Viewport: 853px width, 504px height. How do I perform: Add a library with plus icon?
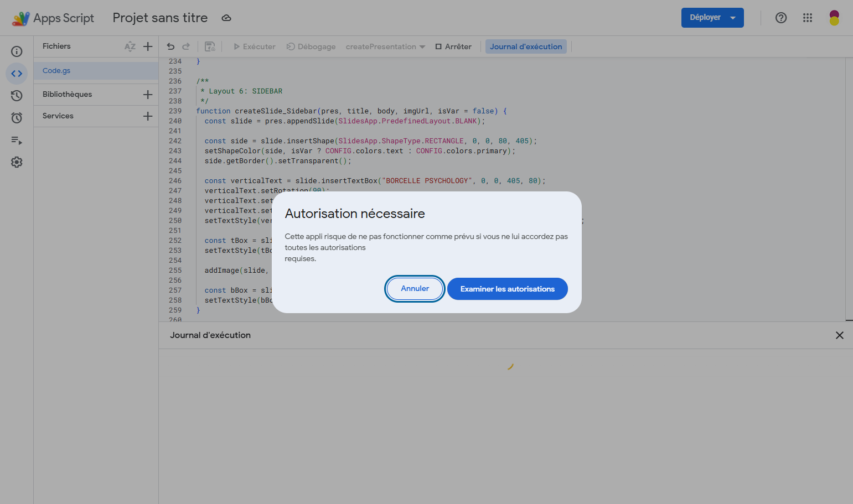tap(148, 95)
